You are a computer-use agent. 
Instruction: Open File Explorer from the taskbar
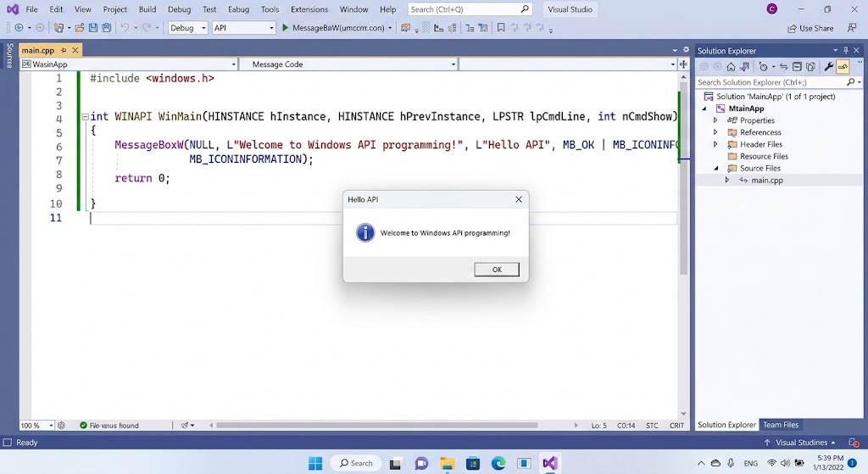coord(448,463)
